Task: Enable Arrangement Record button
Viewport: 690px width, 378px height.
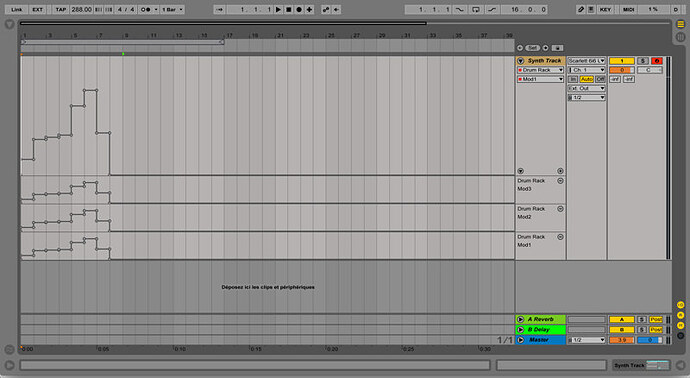Action: [299, 9]
